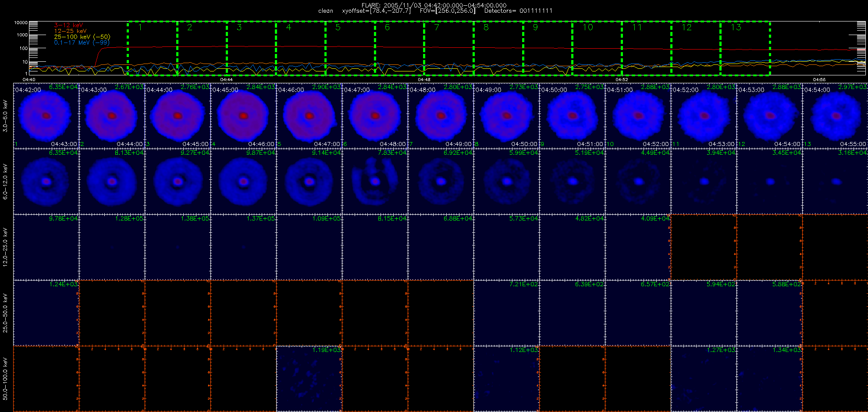The width and height of the screenshot is (868, 412).
Task: Click the '12.0-25.0 keV' row label
Action: (5, 247)
